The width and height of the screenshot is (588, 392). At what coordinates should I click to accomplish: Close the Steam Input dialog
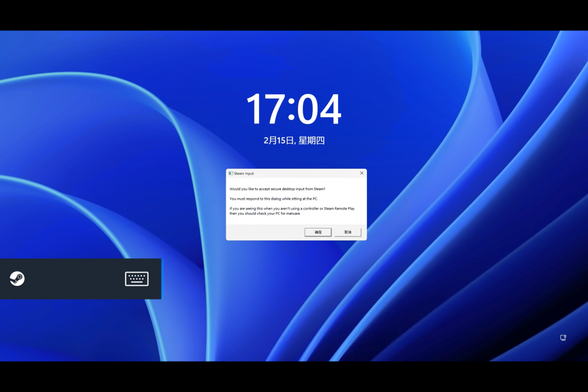[362, 173]
